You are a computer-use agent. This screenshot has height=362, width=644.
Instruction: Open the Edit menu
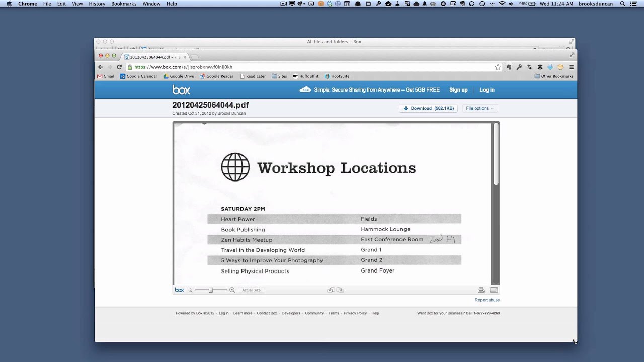(61, 4)
